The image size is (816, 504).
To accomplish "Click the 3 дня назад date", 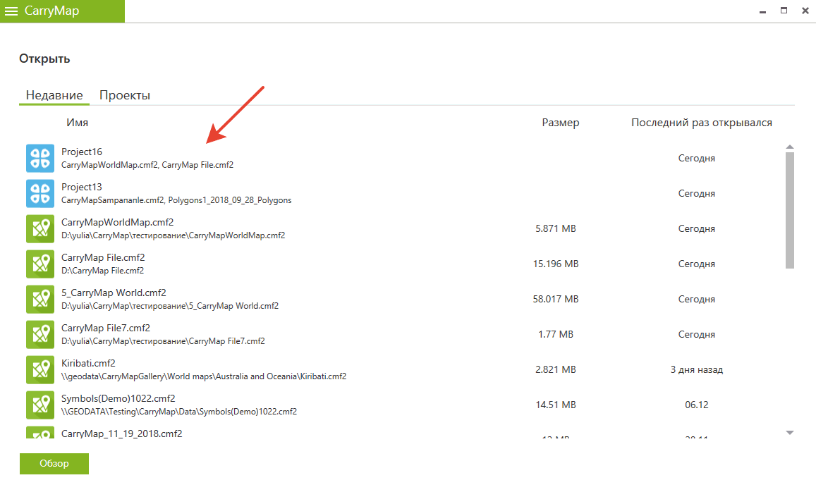I will click(x=697, y=370).
